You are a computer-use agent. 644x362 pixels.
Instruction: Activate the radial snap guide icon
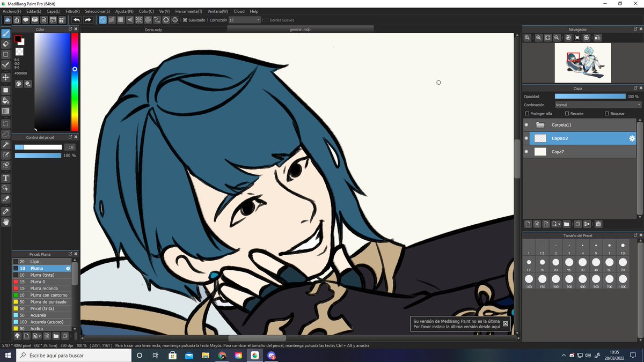138,20
